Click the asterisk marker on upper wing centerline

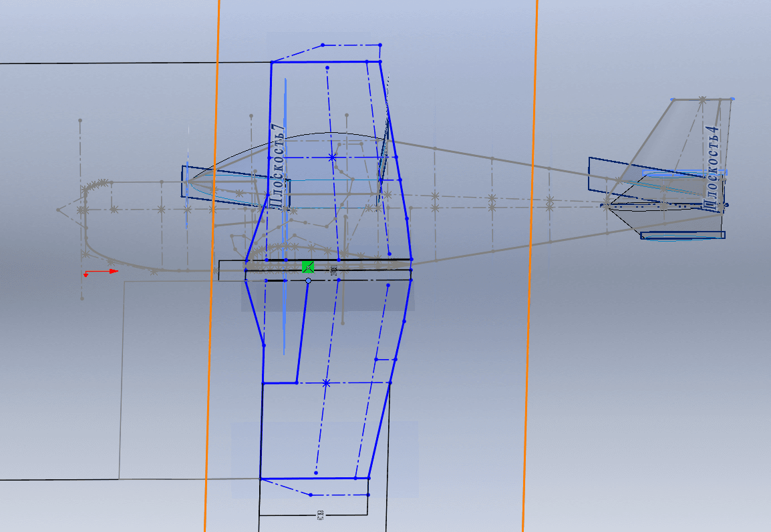pos(332,158)
